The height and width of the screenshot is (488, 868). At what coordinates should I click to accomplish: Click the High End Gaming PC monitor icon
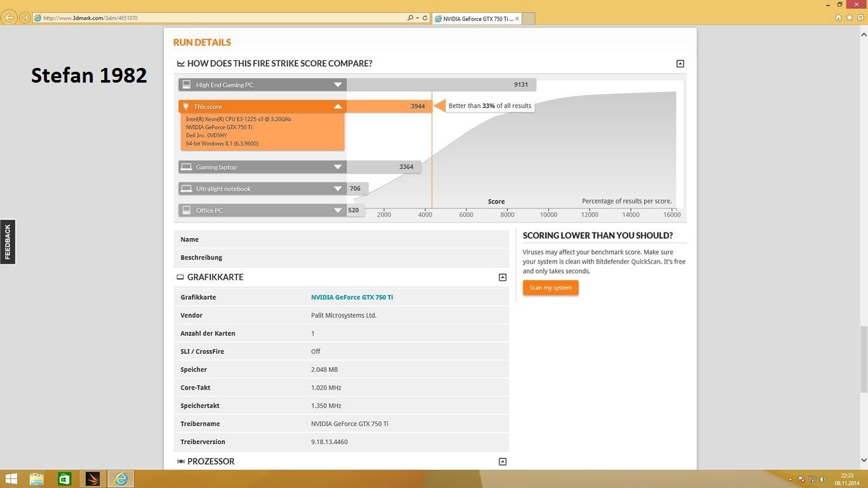pyautogui.click(x=186, y=85)
